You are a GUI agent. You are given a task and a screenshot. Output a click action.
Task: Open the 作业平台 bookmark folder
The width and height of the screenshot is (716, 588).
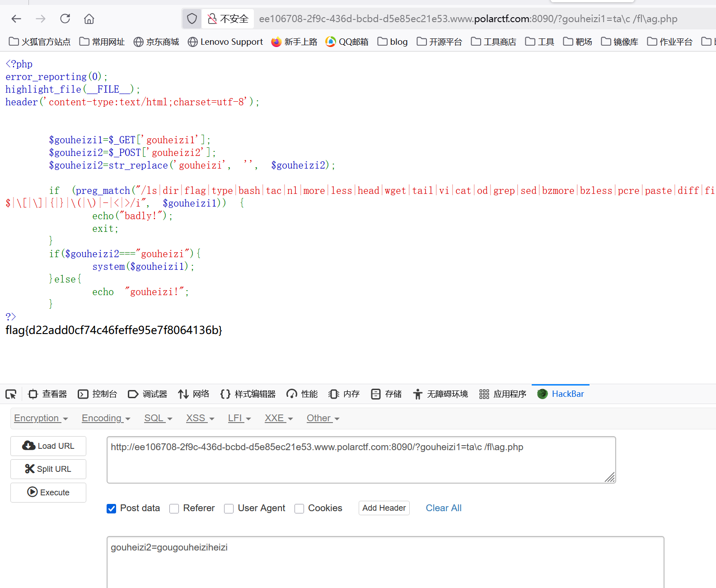pyautogui.click(x=669, y=42)
